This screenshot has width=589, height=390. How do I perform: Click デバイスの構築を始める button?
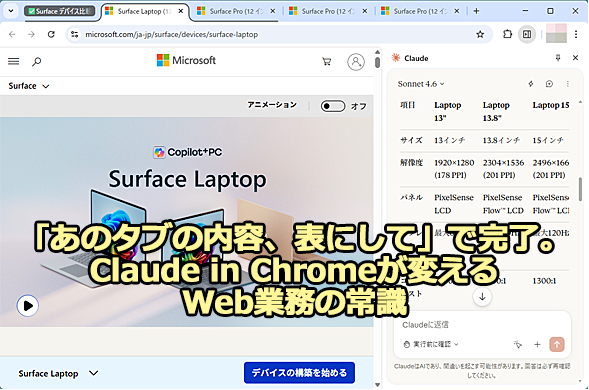(299, 373)
